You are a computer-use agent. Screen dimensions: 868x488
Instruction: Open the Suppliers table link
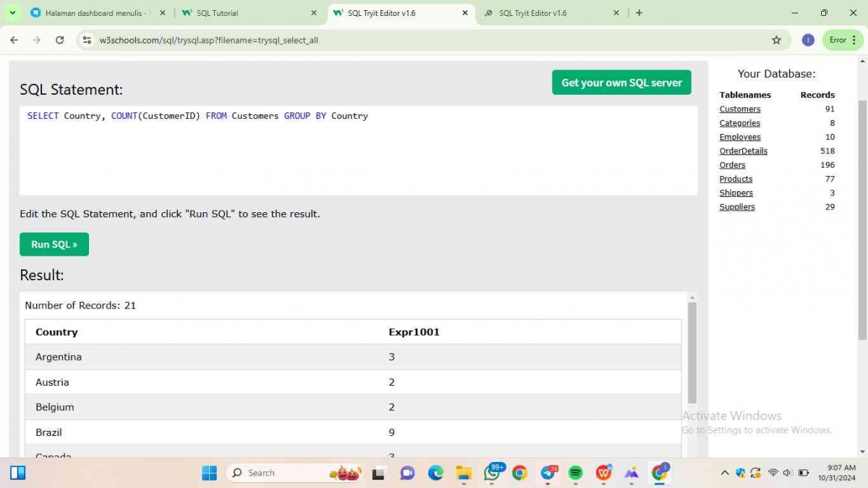[737, 207]
